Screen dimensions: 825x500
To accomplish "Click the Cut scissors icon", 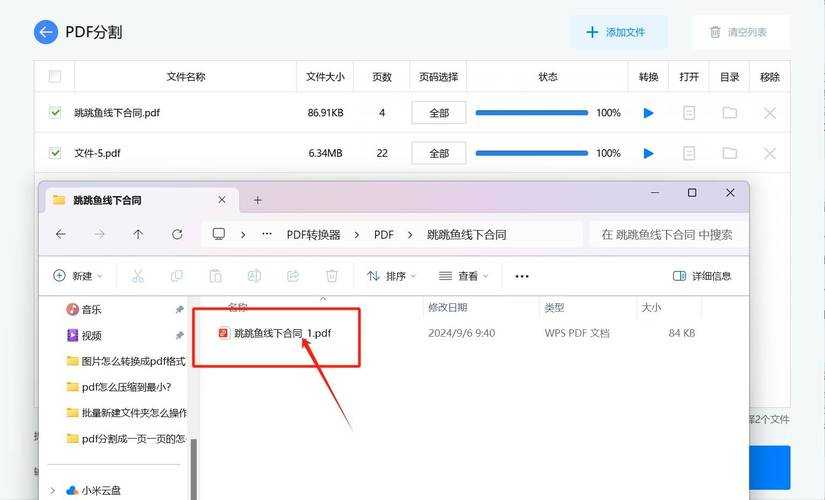I will tap(138, 276).
